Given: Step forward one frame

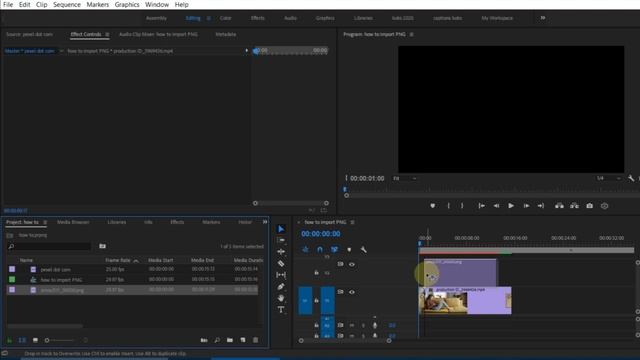Looking at the screenshot, I should (526, 206).
